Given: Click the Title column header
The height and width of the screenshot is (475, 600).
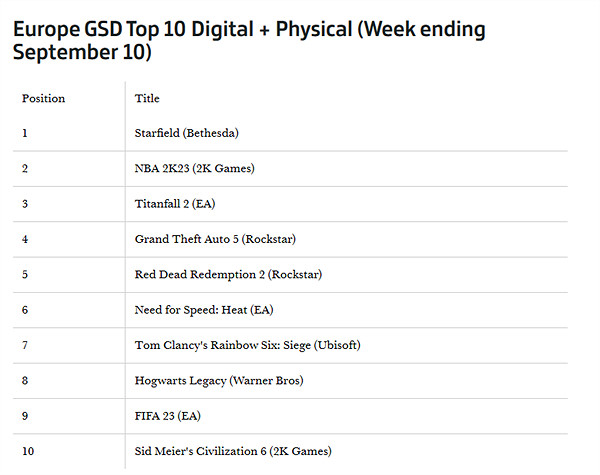Looking at the screenshot, I should click(x=147, y=99).
